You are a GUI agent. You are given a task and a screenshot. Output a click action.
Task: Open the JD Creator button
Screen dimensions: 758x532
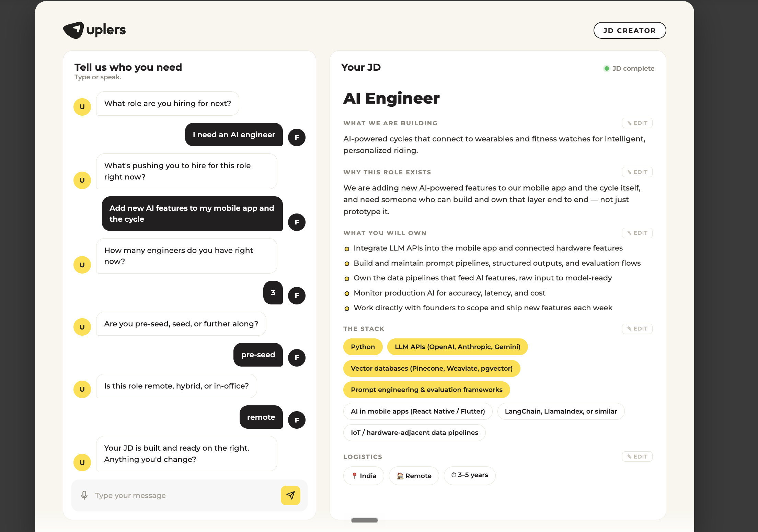click(x=630, y=31)
